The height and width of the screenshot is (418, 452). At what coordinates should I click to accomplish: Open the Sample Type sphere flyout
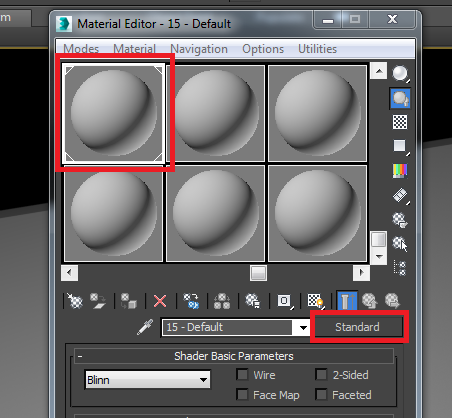coord(400,74)
